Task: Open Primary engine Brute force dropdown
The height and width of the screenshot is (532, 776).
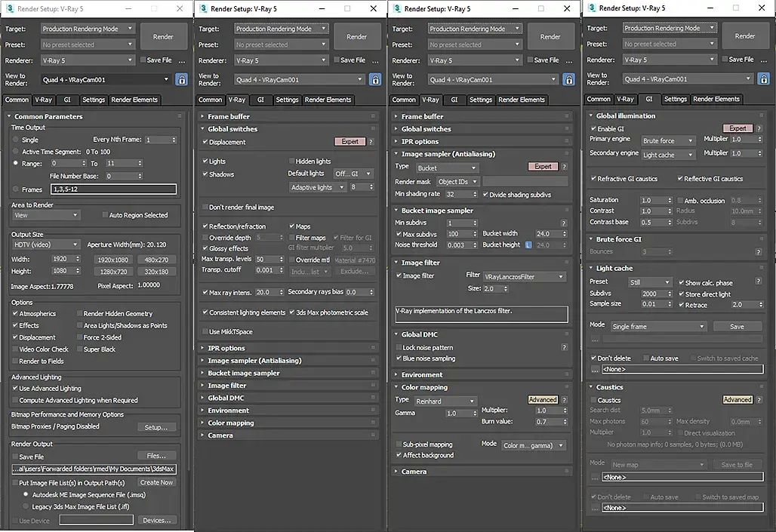Action: [x=668, y=141]
